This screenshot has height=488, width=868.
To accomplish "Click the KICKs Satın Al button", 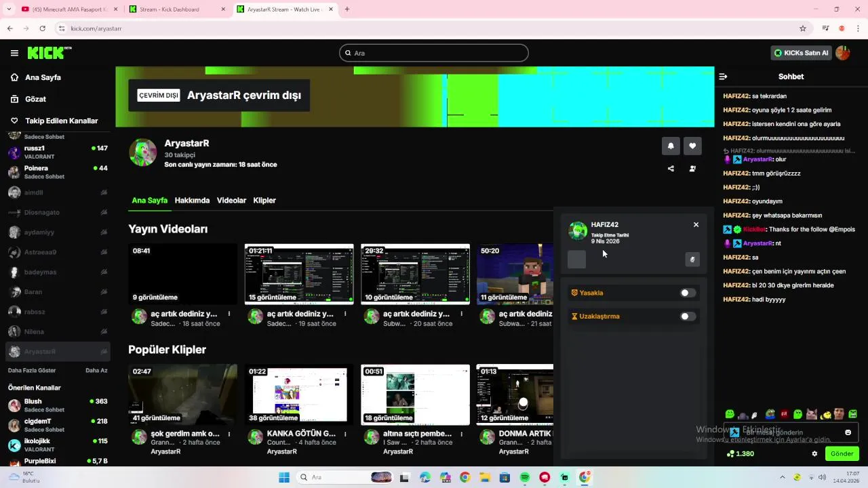I will tap(801, 53).
